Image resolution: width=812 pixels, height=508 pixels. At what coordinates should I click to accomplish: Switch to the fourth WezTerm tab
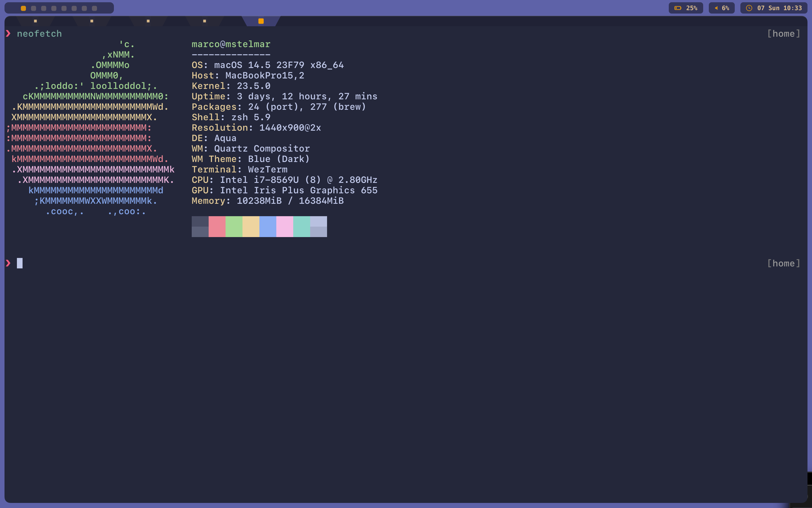(x=204, y=21)
